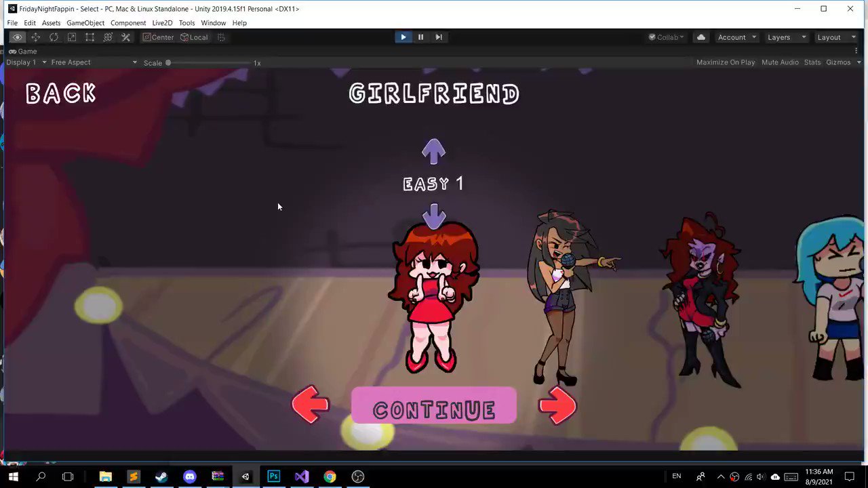This screenshot has height=488, width=868.
Task: Click the BACK button in game
Action: click(61, 94)
